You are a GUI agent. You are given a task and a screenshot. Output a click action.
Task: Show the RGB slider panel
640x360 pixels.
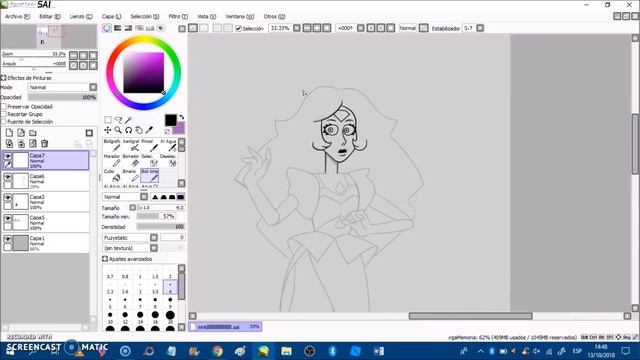click(x=118, y=28)
